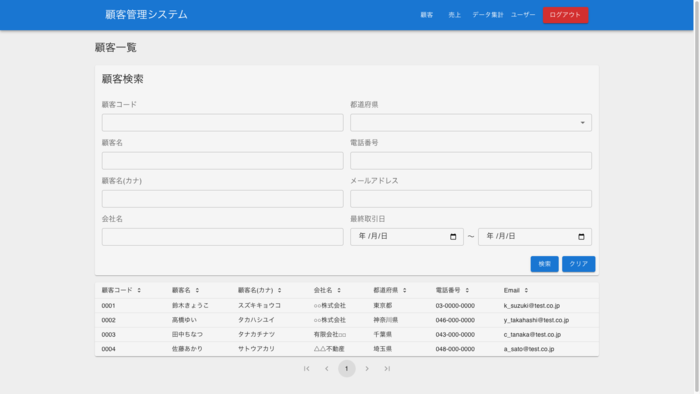
Task: Open the ユーザー menu item
Action: [x=523, y=15]
